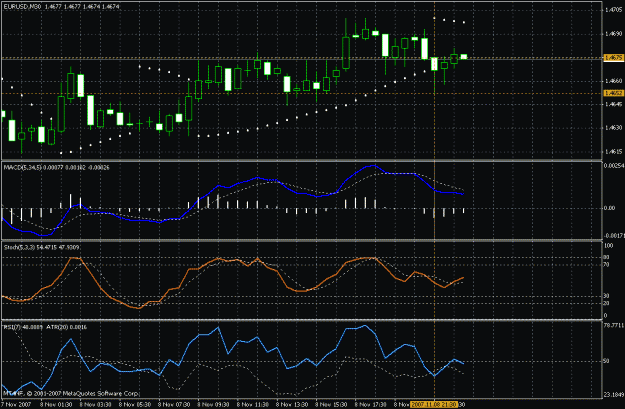Click the highlighted 1.4675 current price tag

(613, 58)
